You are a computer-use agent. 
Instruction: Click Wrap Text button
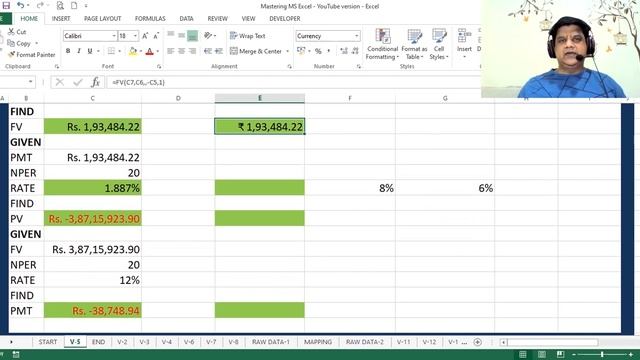(x=248, y=36)
